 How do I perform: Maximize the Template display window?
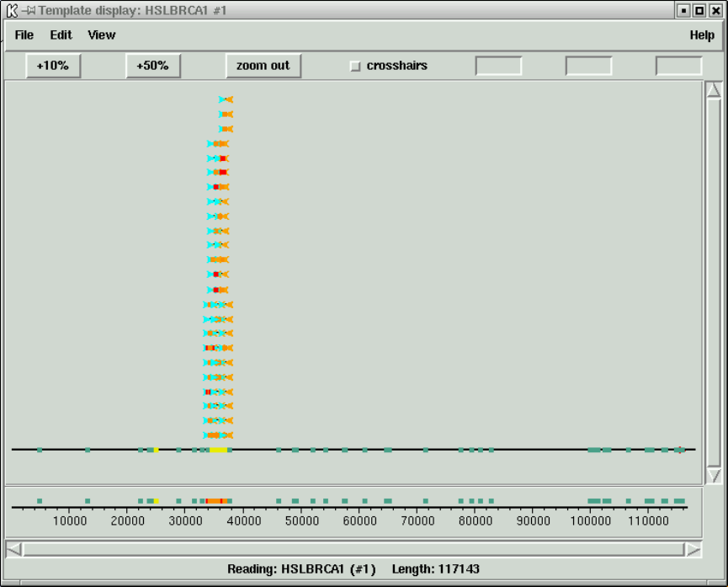(x=699, y=10)
